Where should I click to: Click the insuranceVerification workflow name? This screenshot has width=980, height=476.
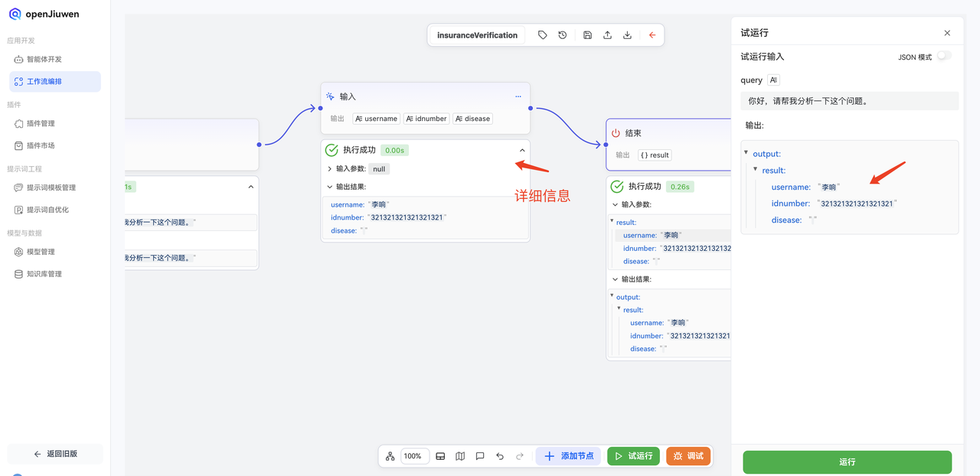click(477, 35)
